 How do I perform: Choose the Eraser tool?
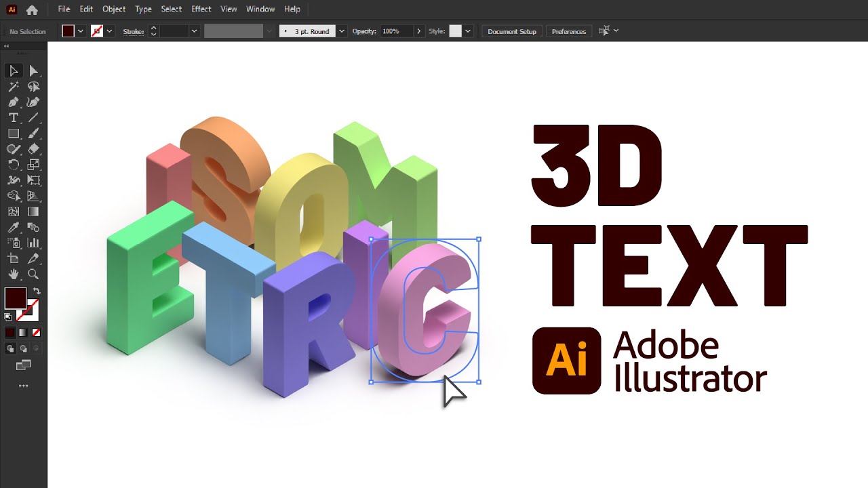pyautogui.click(x=33, y=149)
